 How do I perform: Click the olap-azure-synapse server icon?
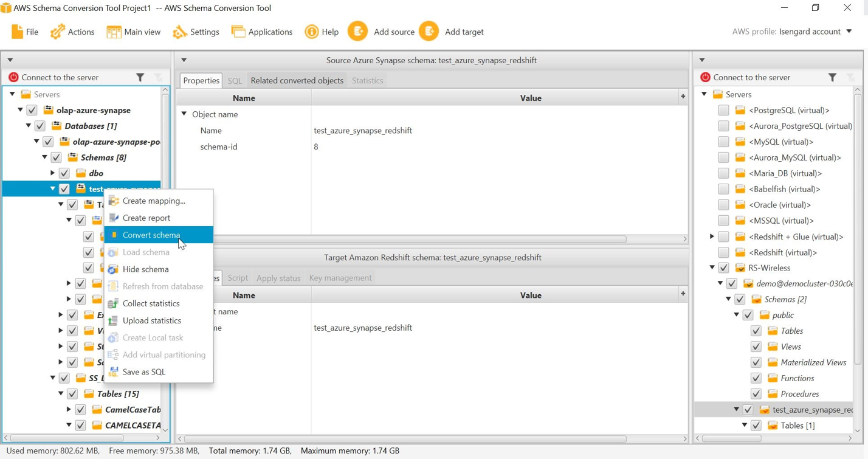click(49, 110)
